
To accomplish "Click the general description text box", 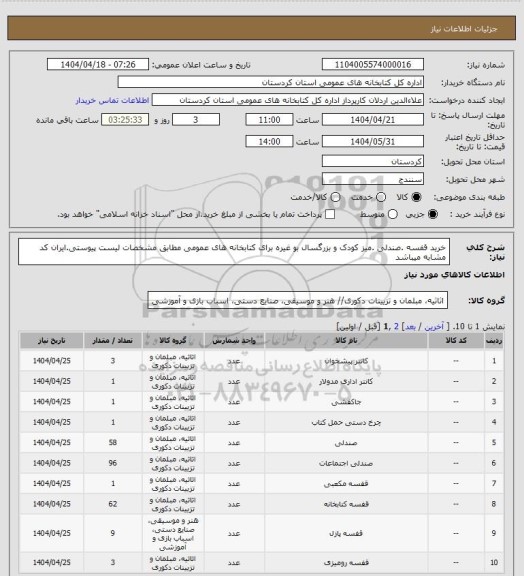I will pyautogui.click(x=234, y=252).
